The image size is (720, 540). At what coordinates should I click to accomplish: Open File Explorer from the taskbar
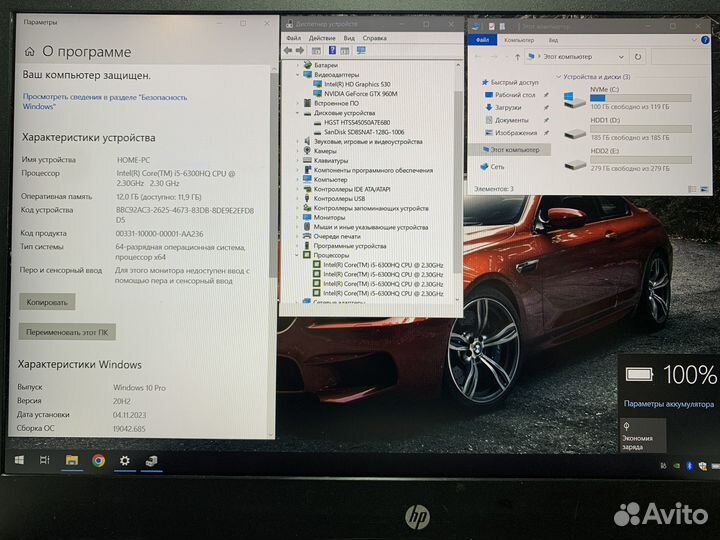[x=71, y=460]
